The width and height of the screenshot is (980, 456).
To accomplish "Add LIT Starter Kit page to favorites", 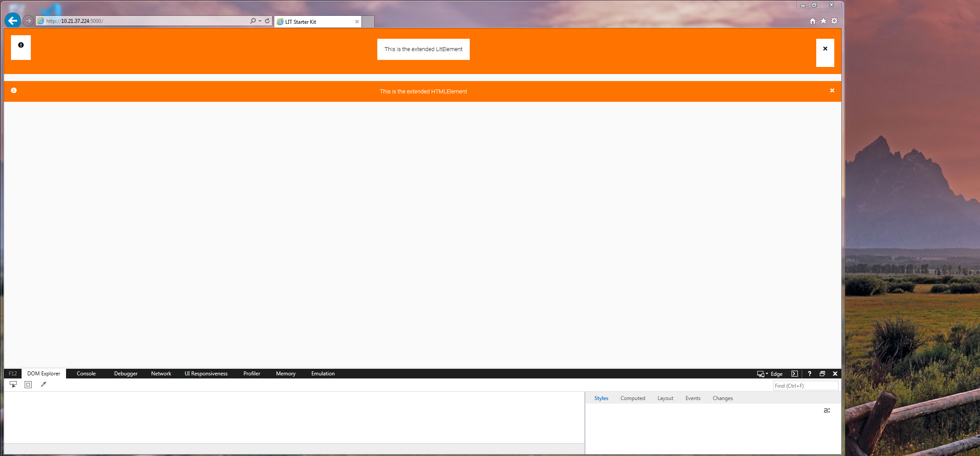I will tap(823, 21).
